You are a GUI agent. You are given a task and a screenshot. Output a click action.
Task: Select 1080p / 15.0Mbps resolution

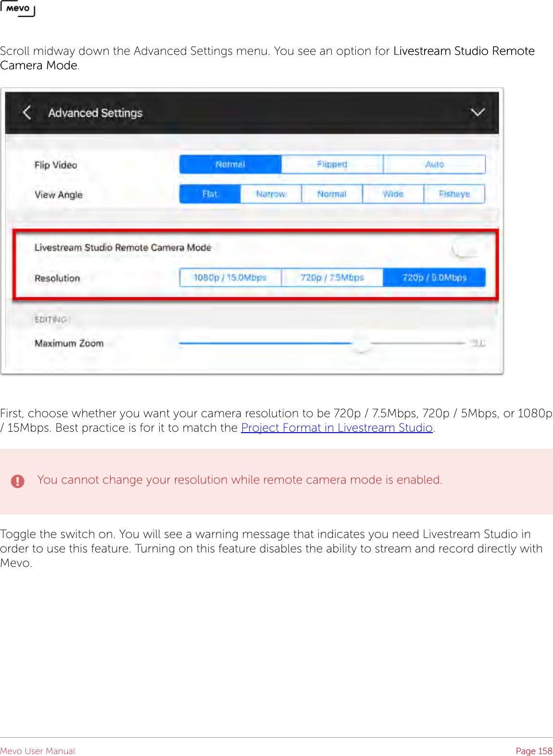[x=230, y=278]
